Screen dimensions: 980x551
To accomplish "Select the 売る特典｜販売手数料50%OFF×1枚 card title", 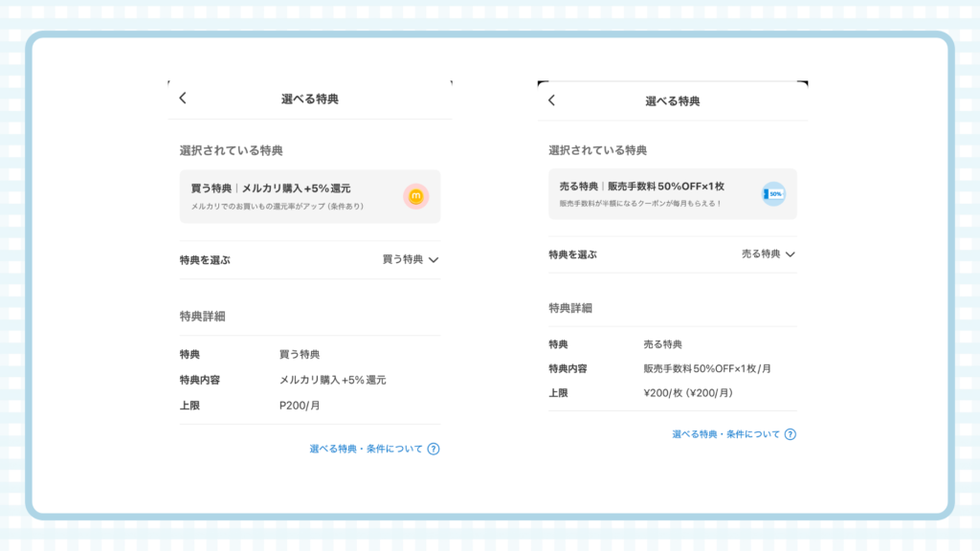I will 641,186.
